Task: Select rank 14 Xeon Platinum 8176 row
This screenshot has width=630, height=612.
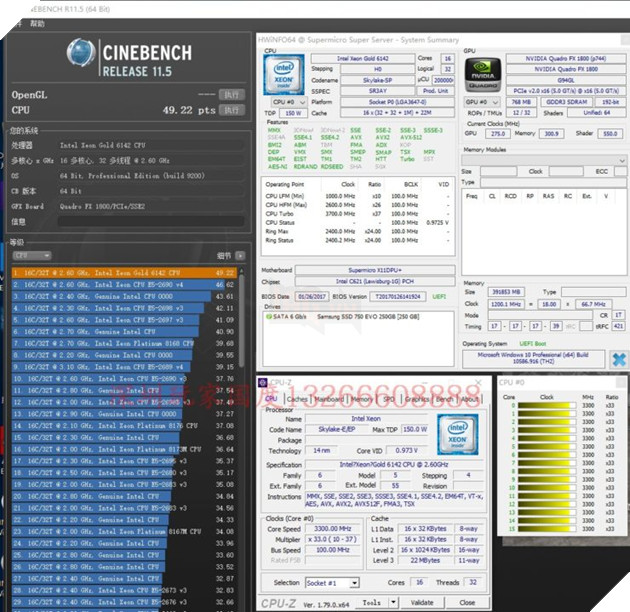Action: (124, 426)
